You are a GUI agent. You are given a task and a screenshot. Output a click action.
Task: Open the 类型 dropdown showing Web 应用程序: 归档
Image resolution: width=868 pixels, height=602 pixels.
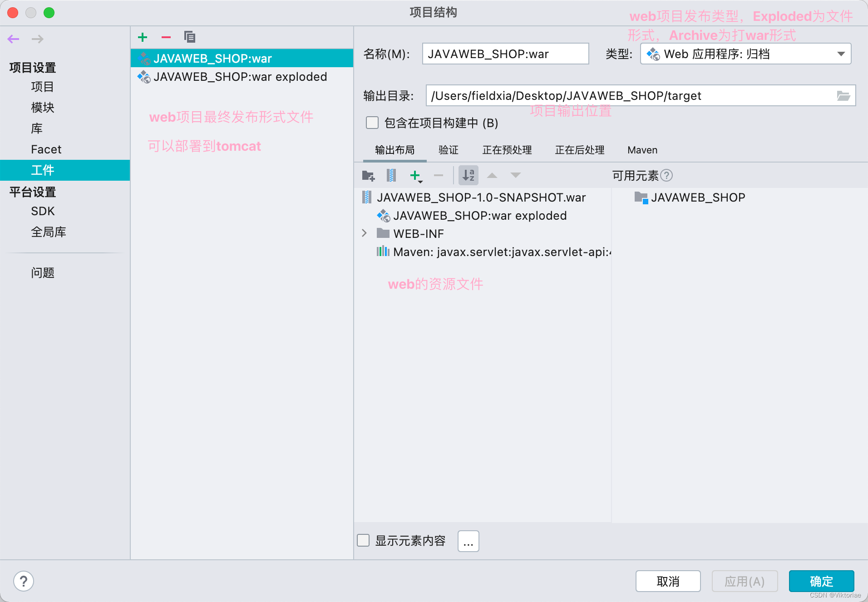point(745,54)
